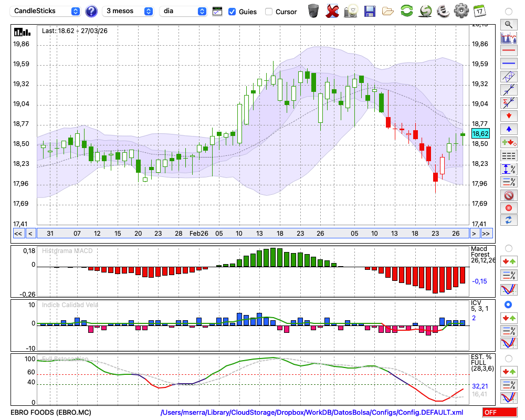Viewport: 525px width, 420px height.
Task: Select the blue horizontal line tool
Action: click(508, 64)
